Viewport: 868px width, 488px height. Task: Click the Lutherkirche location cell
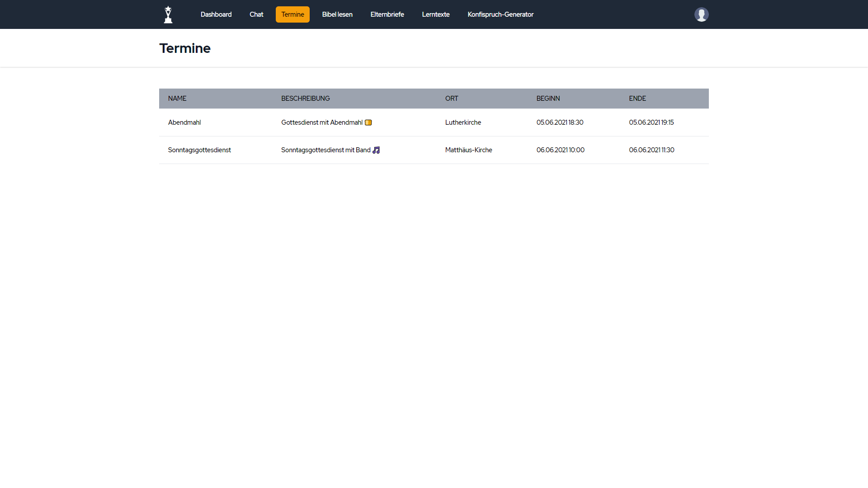coord(463,122)
